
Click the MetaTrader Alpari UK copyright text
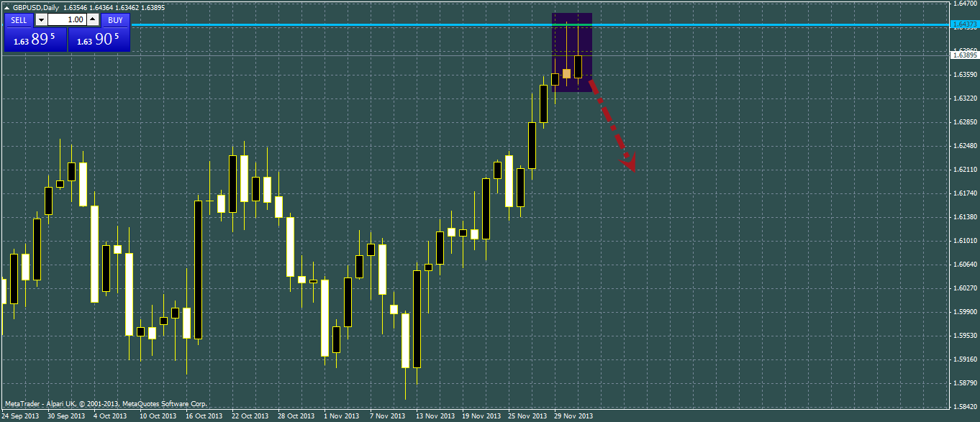point(106,404)
